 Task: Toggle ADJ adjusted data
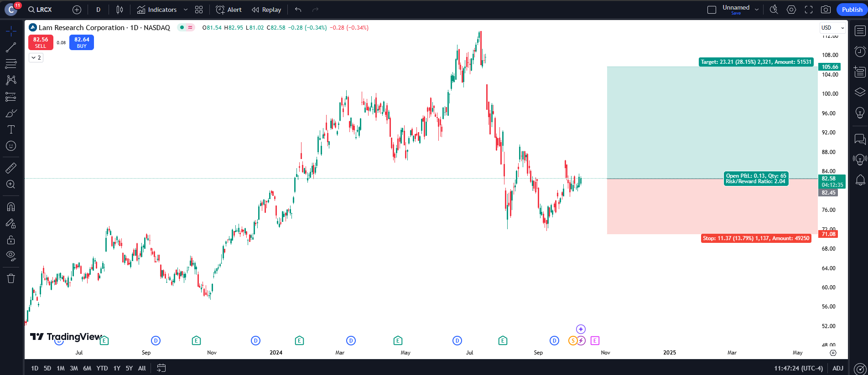click(838, 368)
